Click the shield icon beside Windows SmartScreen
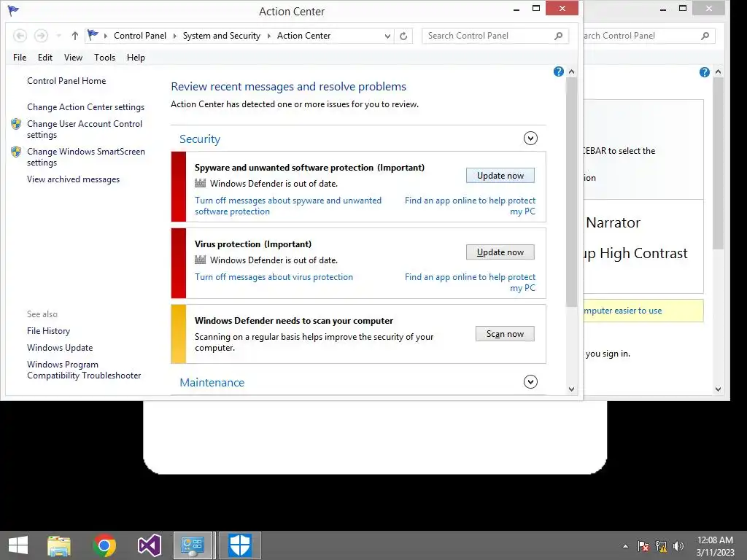 click(x=16, y=152)
